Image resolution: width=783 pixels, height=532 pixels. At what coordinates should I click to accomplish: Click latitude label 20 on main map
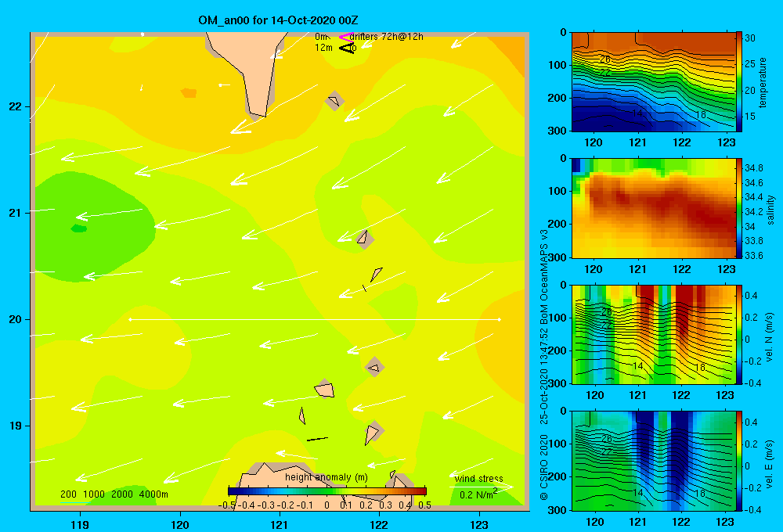(15, 319)
